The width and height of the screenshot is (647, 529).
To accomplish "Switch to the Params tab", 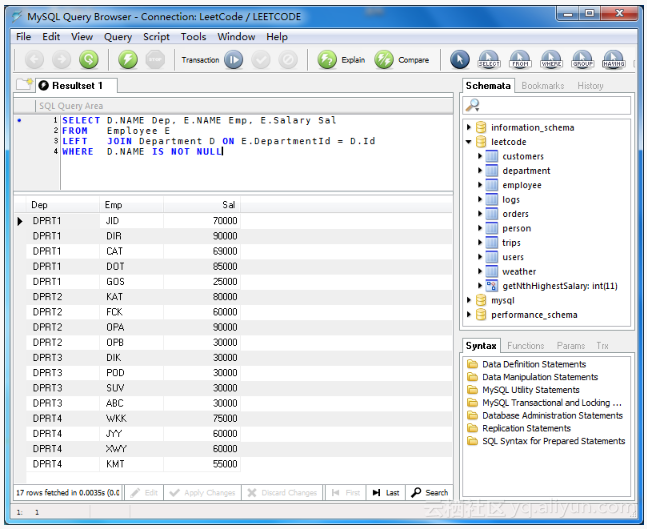I will coord(571,345).
